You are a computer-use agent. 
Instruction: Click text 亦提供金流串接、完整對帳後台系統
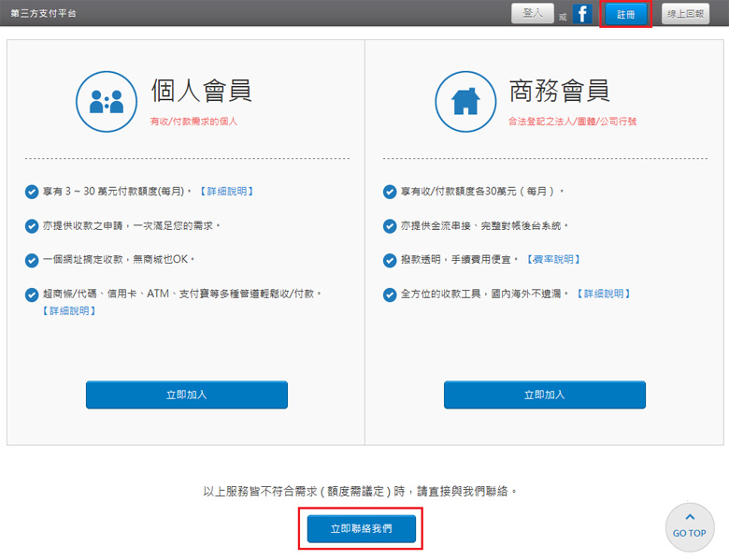point(484,225)
